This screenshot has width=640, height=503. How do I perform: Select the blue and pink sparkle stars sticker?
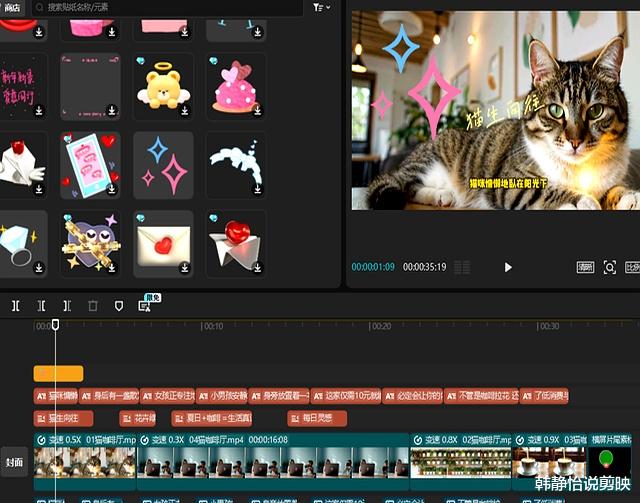164,165
